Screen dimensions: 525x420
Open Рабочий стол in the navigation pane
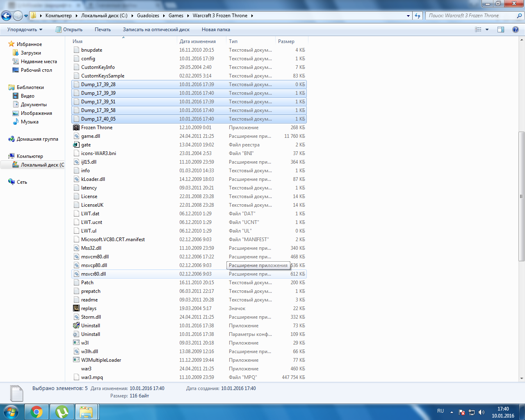coord(37,70)
